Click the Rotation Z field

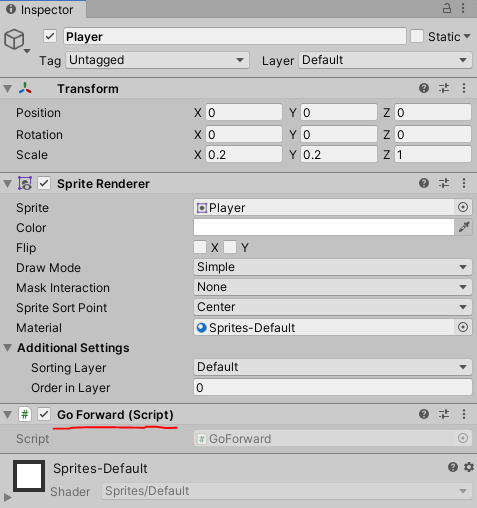[433, 134]
